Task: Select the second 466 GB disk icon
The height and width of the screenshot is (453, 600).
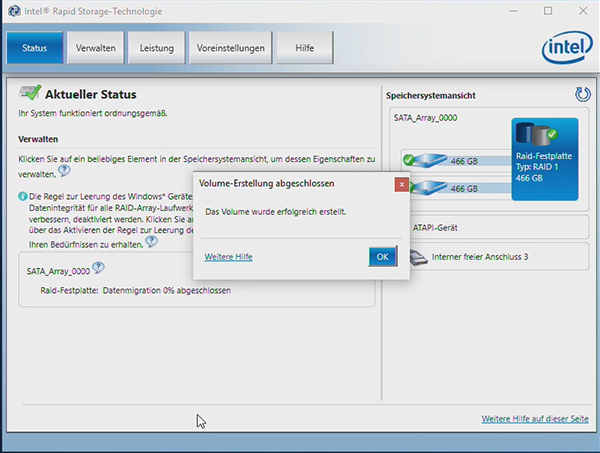Action: 428,188
